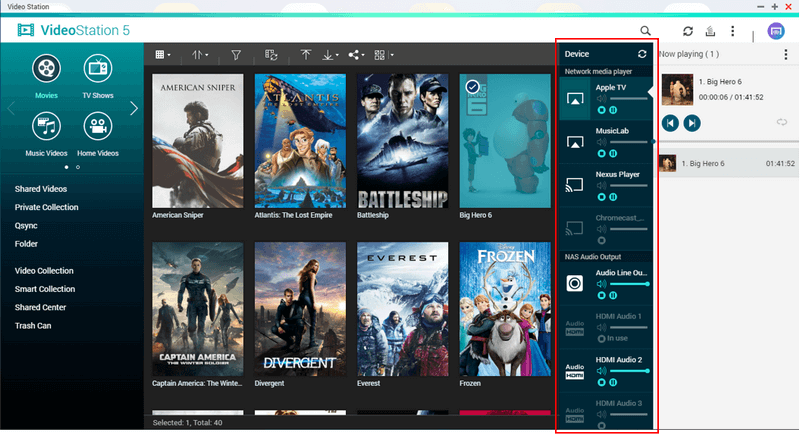Open the view mode grid dropdown
Image resolution: width=800 pixels, height=436 pixels.
[x=163, y=55]
